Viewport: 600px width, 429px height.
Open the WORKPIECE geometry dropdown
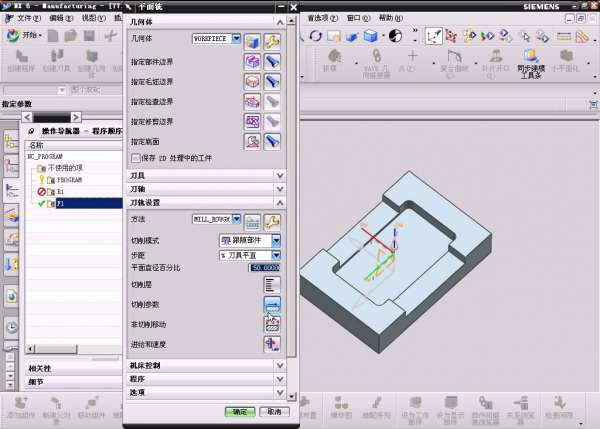click(x=236, y=38)
